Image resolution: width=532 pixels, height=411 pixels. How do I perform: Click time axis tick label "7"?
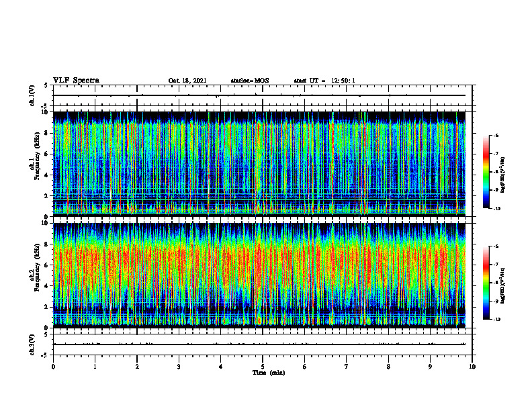(347, 367)
